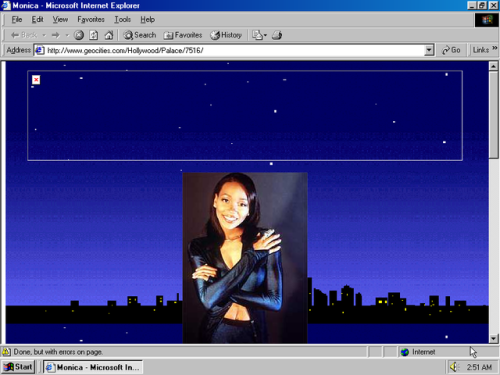This screenshot has width=500, height=375.
Task: Click the Forward arrow button
Action: [x=56, y=35]
